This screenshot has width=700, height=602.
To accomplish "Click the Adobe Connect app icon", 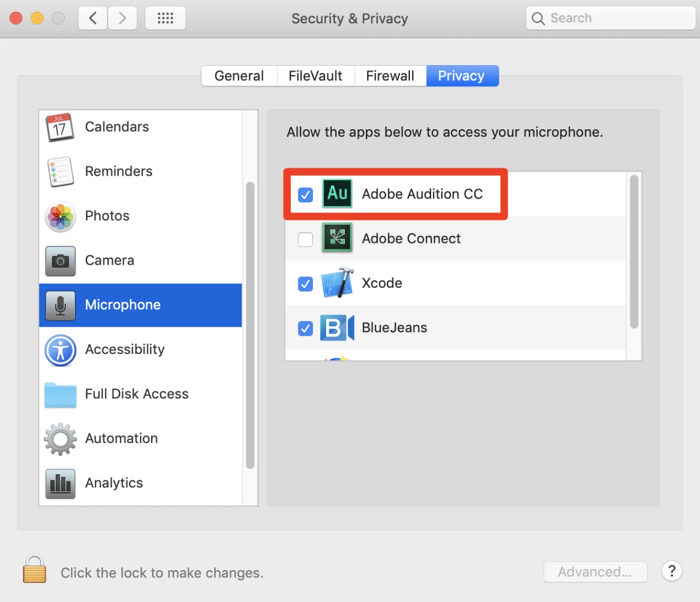I will (337, 238).
